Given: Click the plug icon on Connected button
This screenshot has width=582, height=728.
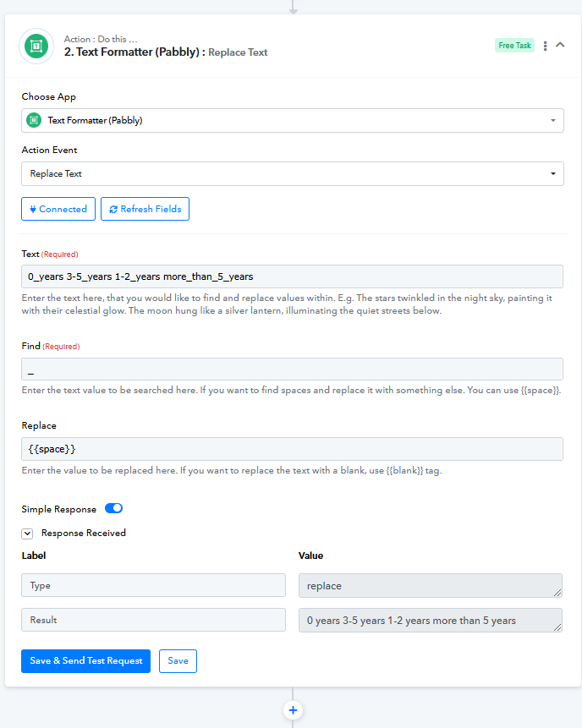Looking at the screenshot, I should (x=33, y=210).
